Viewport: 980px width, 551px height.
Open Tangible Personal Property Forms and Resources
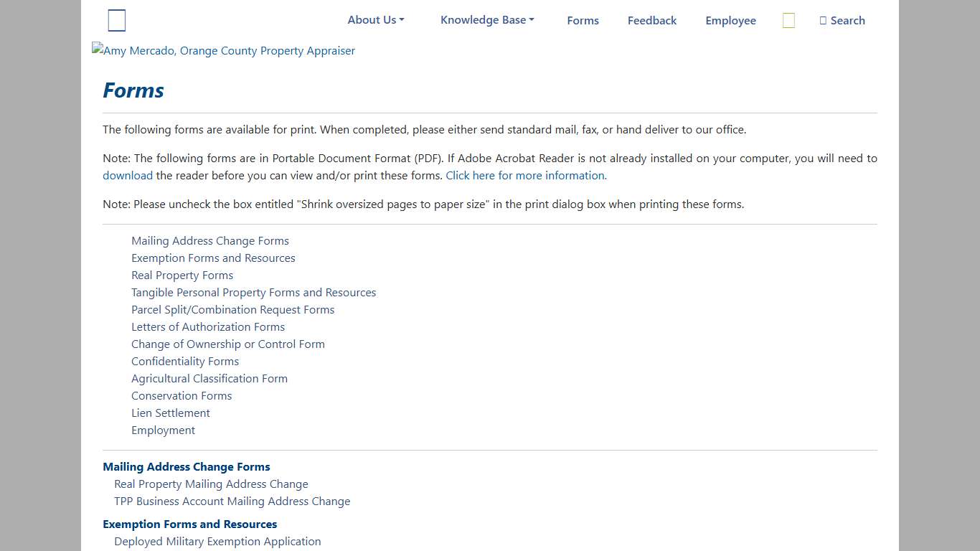tap(253, 293)
